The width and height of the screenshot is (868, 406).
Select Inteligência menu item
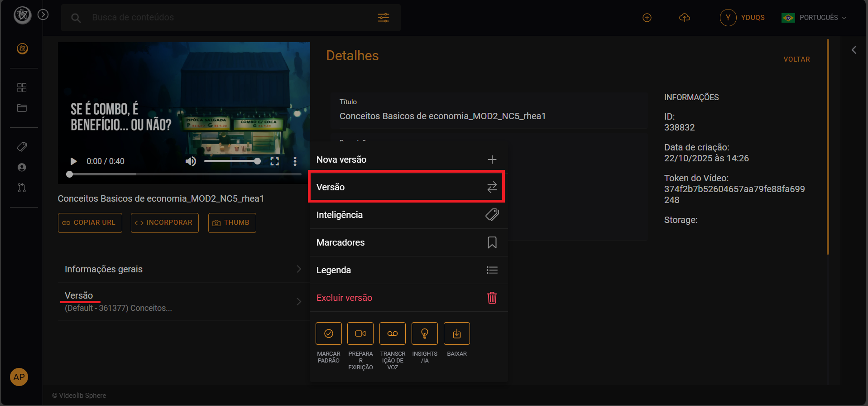pos(408,215)
